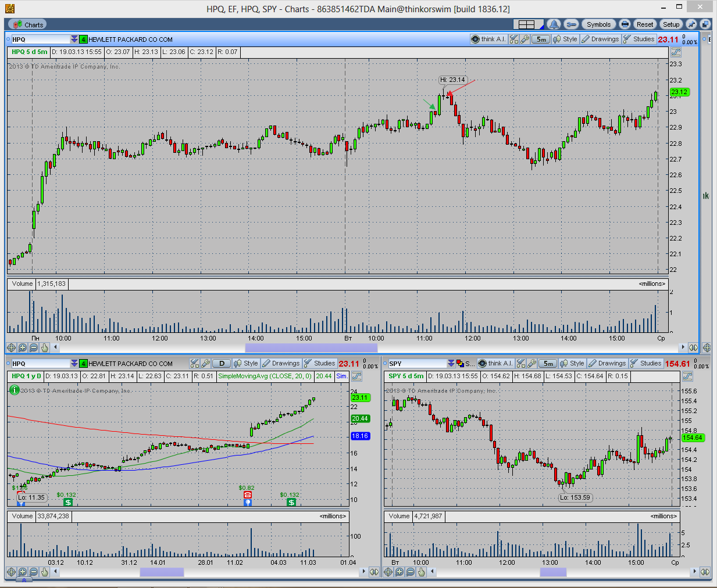Toggle curve scale icon in bottom-left chart
Screen dimensions: 717x588
click(x=356, y=376)
